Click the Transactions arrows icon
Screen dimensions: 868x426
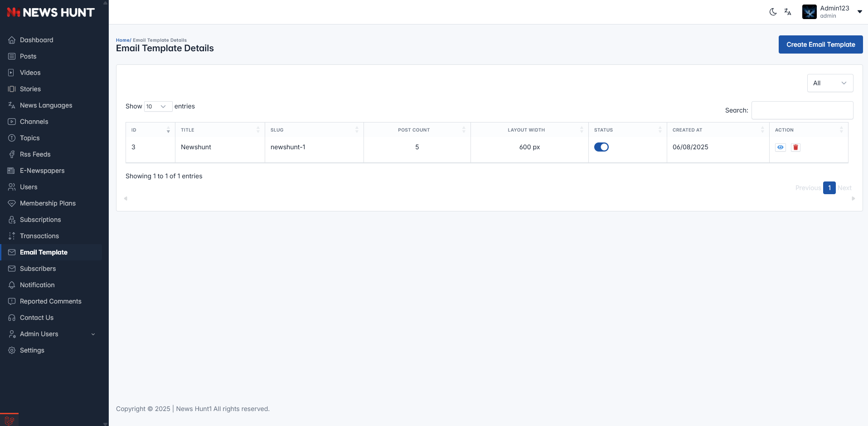click(12, 236)
